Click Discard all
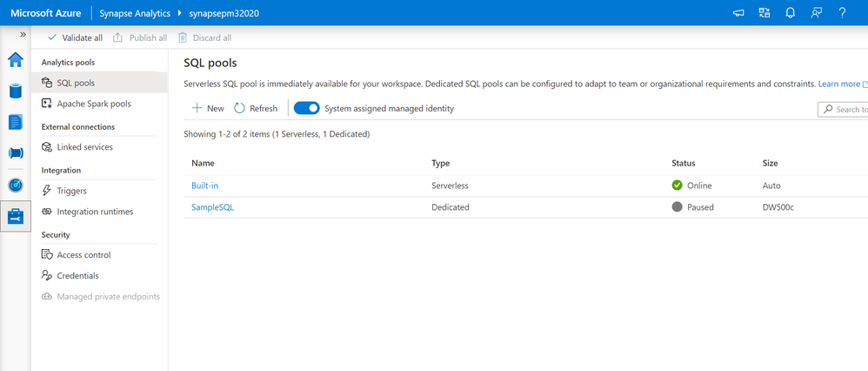 (x=204, y=37)
